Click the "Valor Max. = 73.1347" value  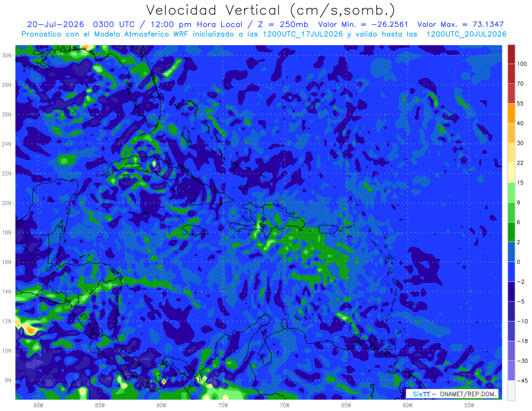pyautogui.click(x=461, y=24)
